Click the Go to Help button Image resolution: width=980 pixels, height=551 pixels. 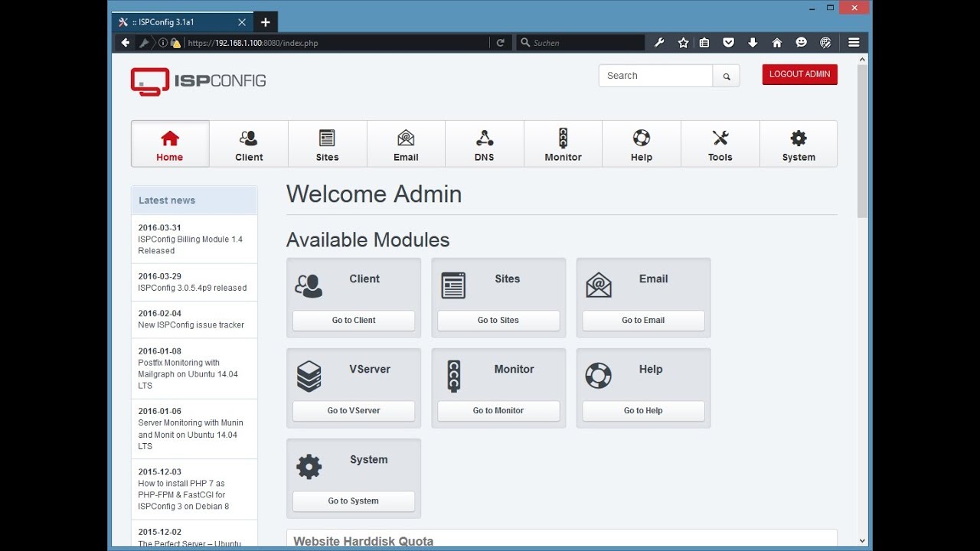pos(643,411)
